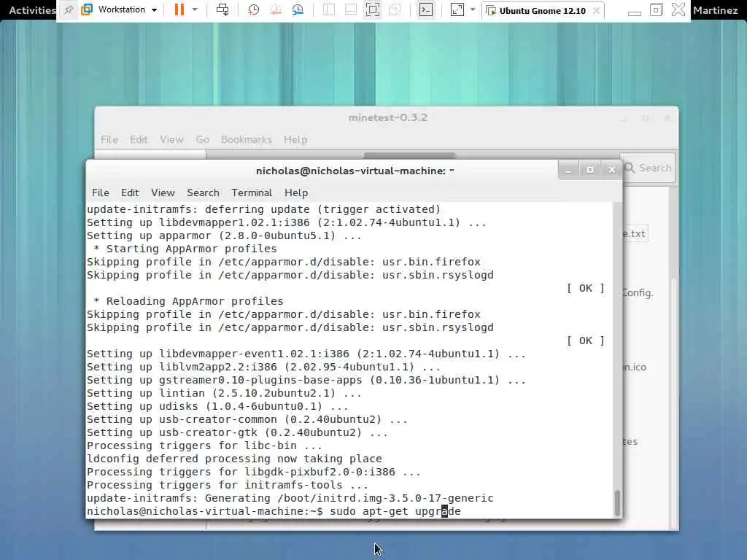This screenshot has height=560, width=747.
Task: Open the terminal Search menu
Action: tap(203, 192)
